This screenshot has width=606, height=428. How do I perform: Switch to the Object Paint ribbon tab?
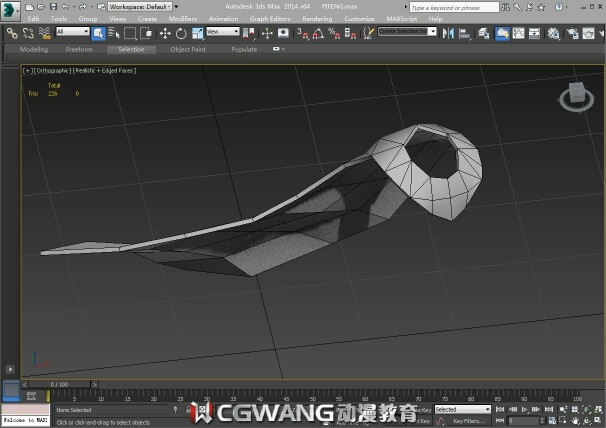(188, 49)
